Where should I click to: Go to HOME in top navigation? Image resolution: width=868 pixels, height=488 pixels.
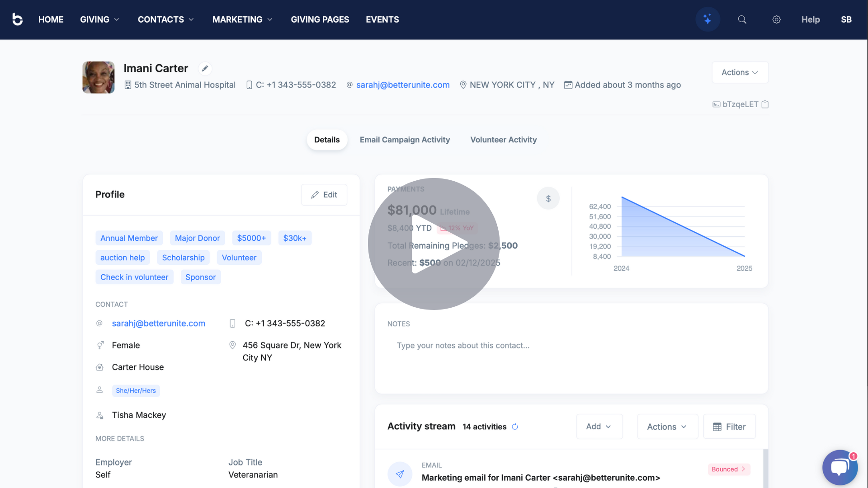click(x=51, y=19)
